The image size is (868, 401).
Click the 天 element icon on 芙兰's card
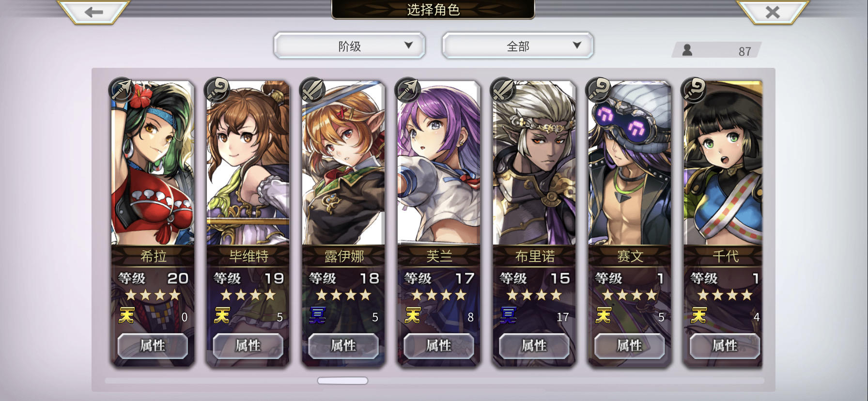[413, 316]
